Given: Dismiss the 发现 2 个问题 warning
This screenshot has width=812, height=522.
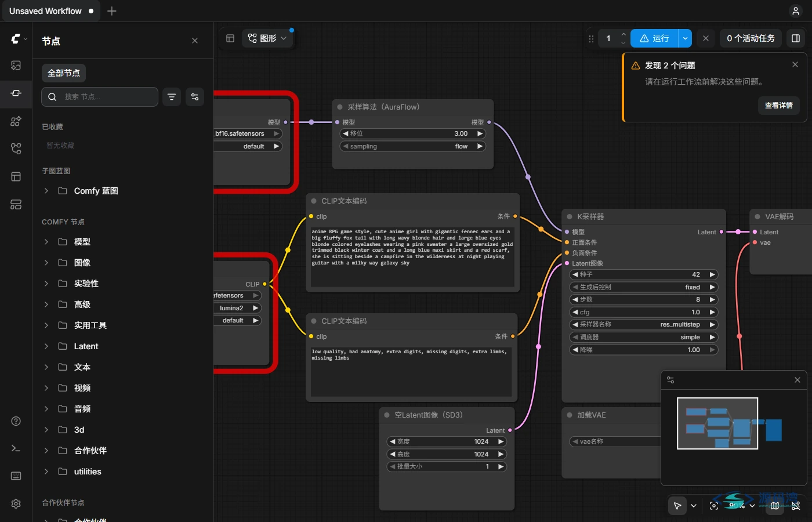Looking at the screenshot, I should [x=795, y=64].
